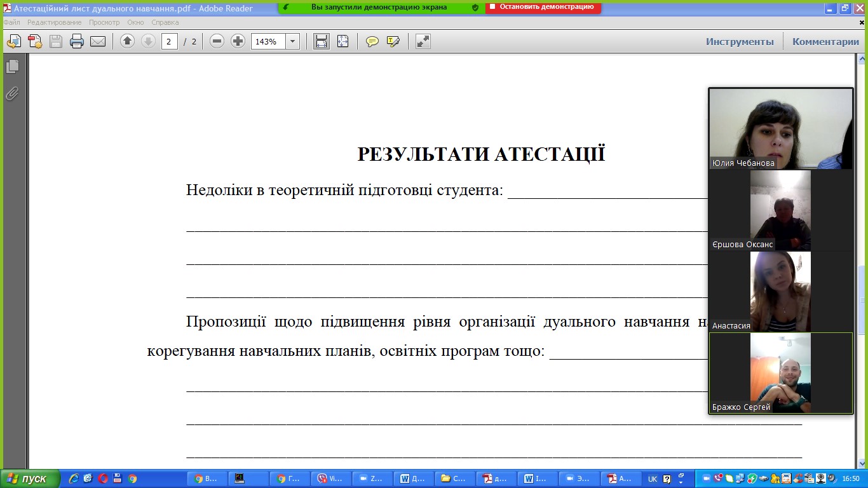
Task: Open the page thumbnails panel
Action: pos(12,66)
